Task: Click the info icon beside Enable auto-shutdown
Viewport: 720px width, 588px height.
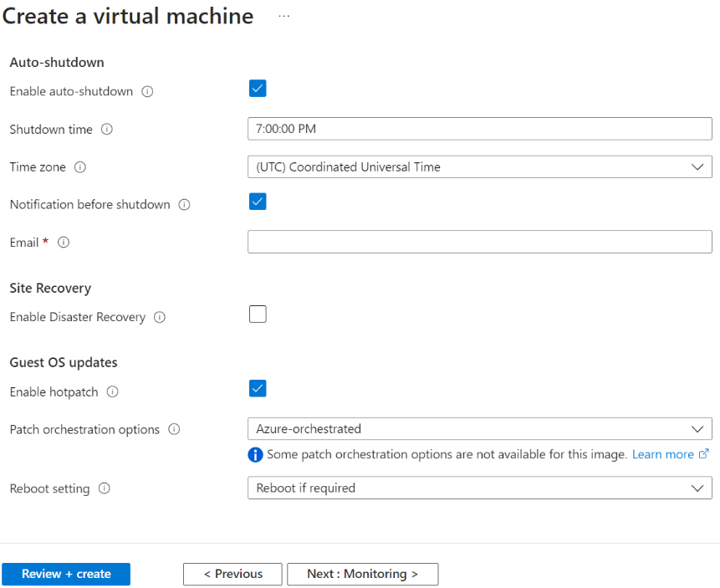Action: coord(147,92)
